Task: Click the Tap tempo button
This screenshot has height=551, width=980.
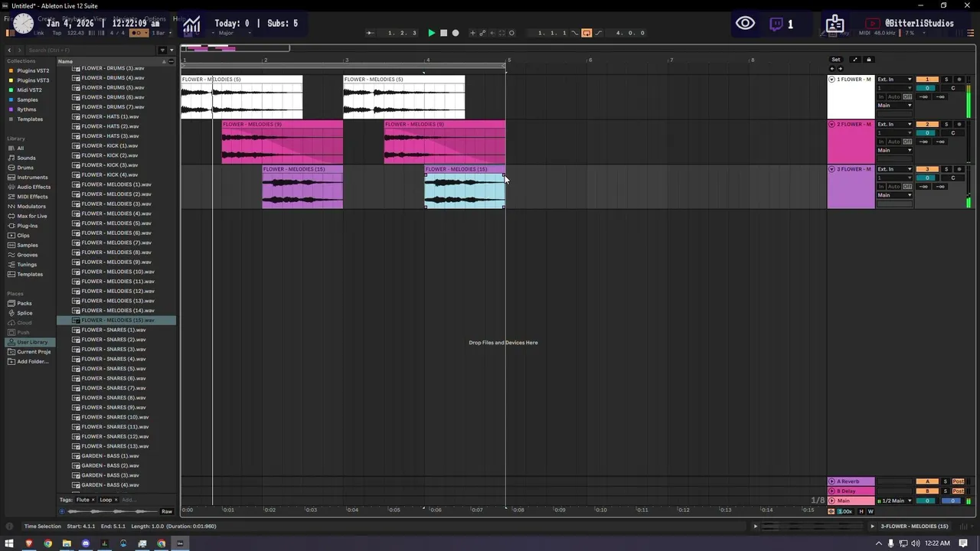Action: (57, 33)
